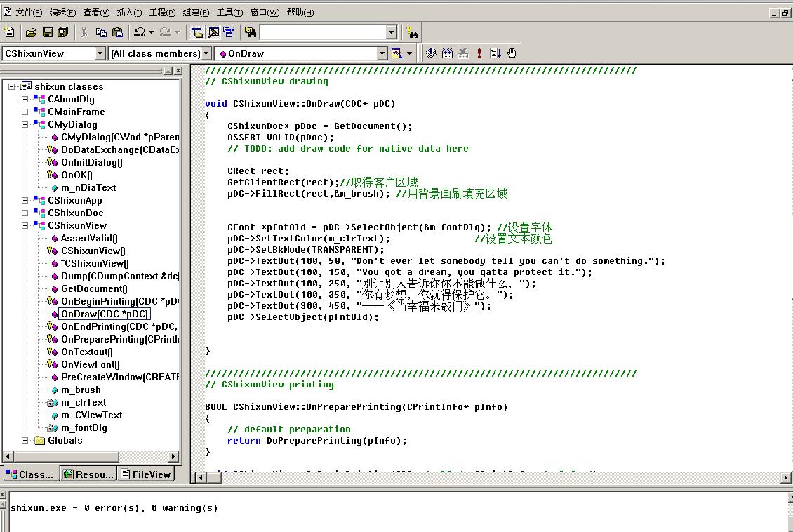Image resolution: width=793 pixels, height=532 pixels.
Task: Open the OnDraw members dropdown
Action: 382,53
